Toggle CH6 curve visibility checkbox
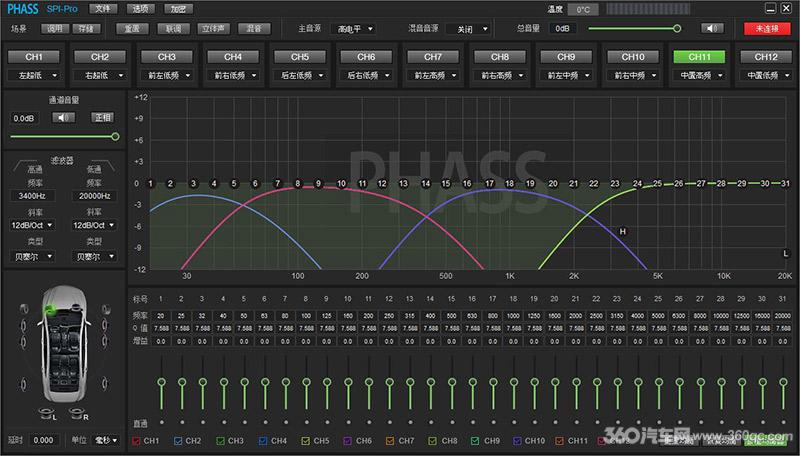Screen dimensions: 800x456 click(x=348, y=441)
